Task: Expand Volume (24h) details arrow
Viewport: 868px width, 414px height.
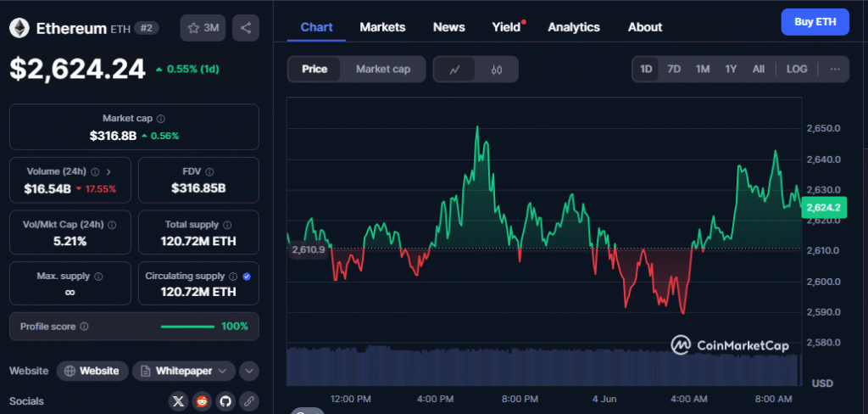Action: click(x=108, y=172)
